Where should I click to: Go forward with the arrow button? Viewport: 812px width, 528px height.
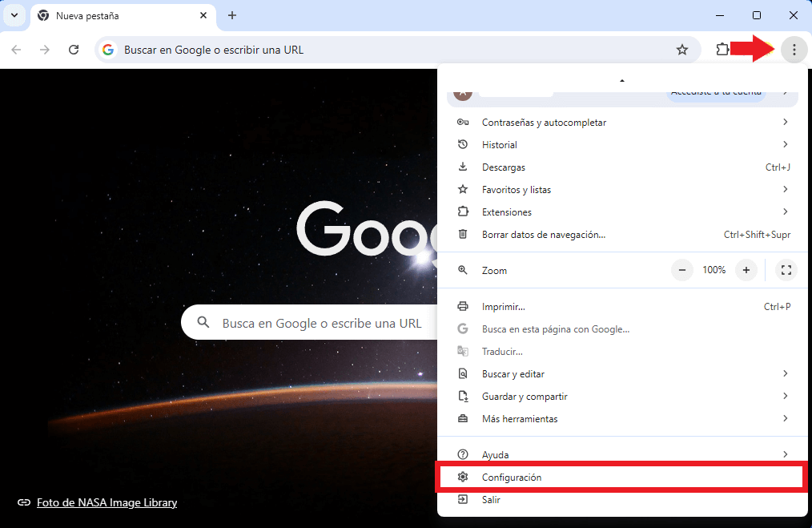tap(45, 50)
